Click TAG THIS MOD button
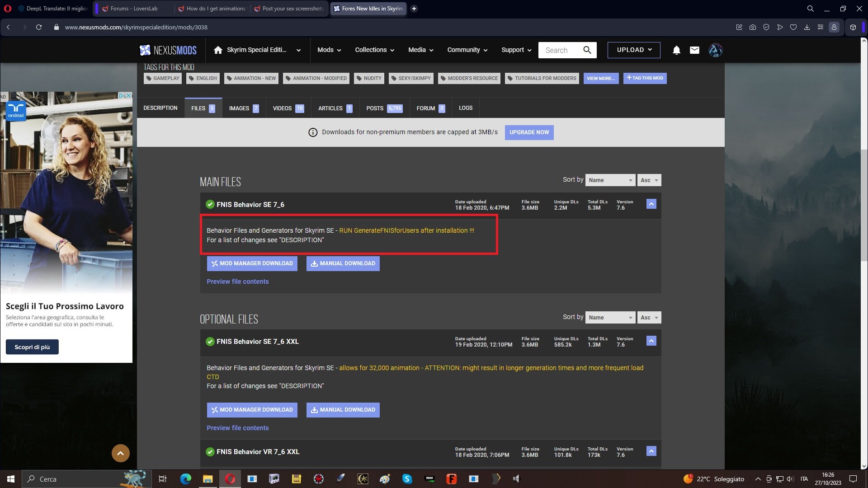 (645, 78)
